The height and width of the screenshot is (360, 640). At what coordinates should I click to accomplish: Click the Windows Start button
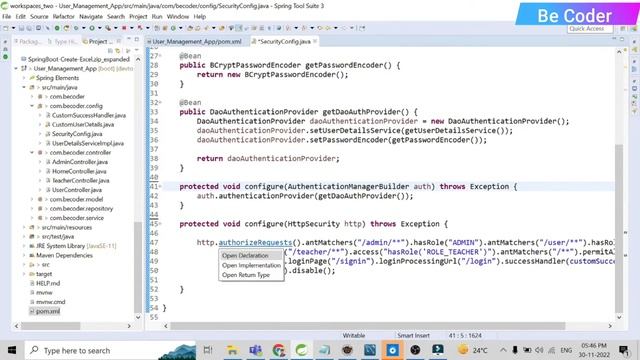point(12,350)
